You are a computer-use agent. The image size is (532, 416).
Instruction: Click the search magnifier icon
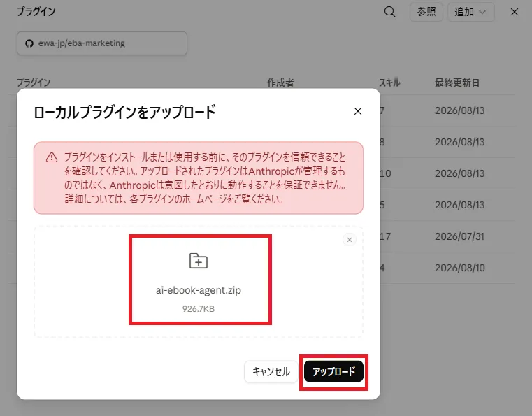point(389,12)
